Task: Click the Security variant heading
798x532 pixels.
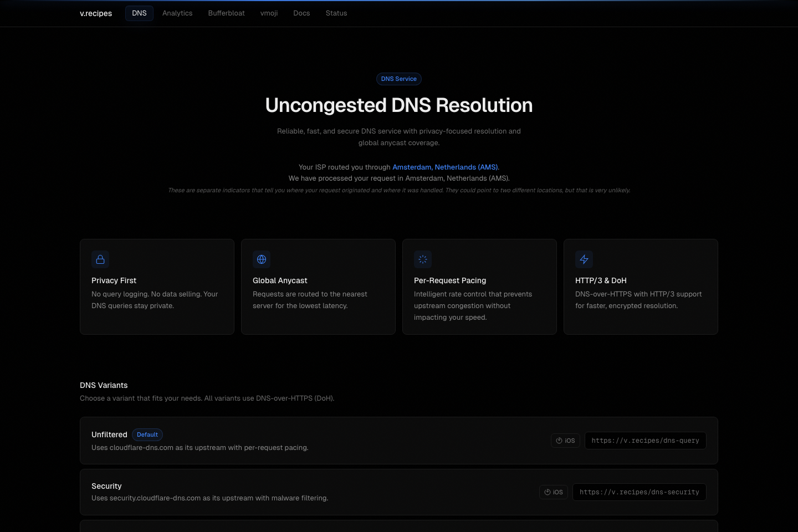Action: tap(106, 486)
